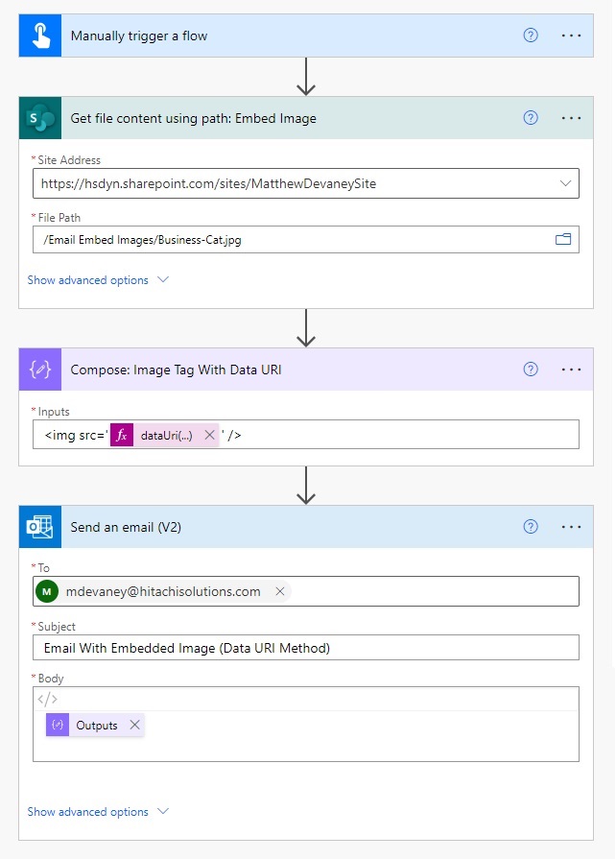Click the Manually trigger a flow icon
616x859 pixels.
(39, 35)
